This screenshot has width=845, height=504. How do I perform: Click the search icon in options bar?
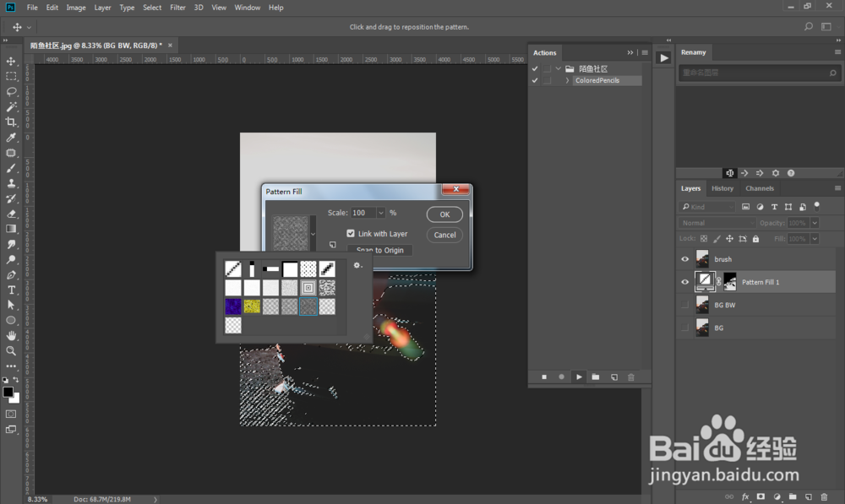pos(809,26)
